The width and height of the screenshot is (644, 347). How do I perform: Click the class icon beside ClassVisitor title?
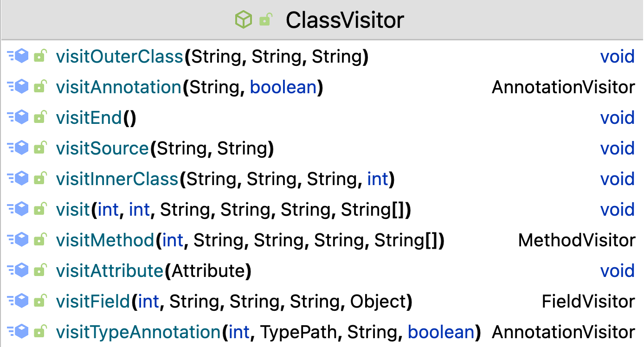[x=244, y=20]
